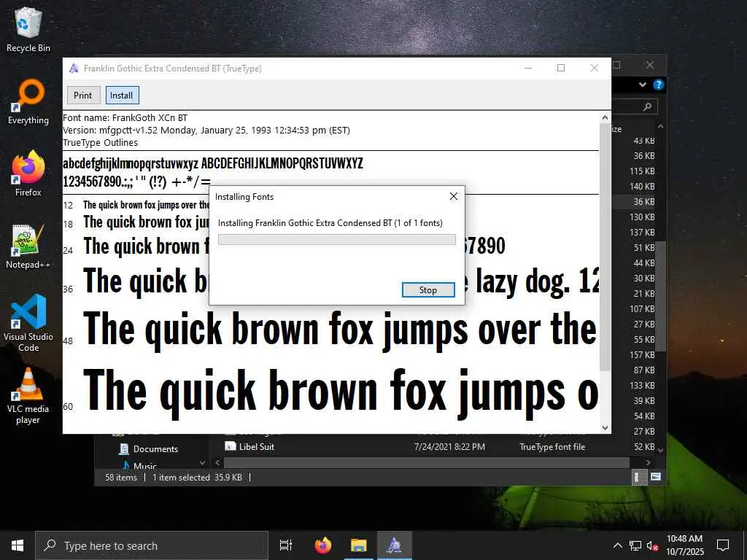The image size is (747, 560).
Task: Open the network status tray icon
Action: pos(635,545)
